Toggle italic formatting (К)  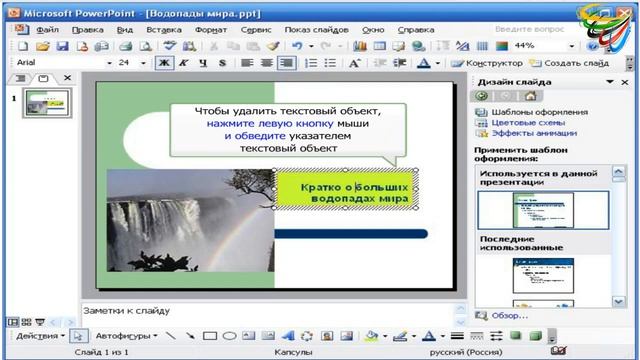[184, 63]
